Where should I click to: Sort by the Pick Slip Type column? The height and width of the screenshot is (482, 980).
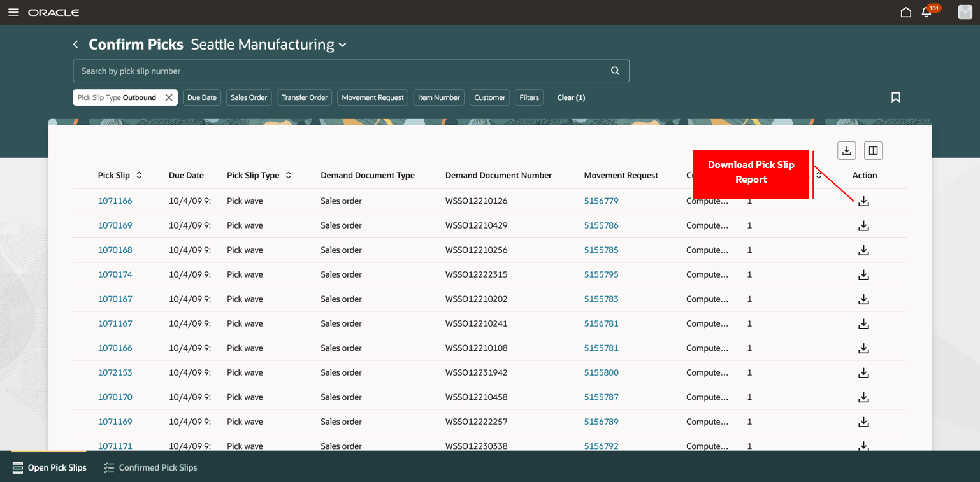[x=288, y=175]
